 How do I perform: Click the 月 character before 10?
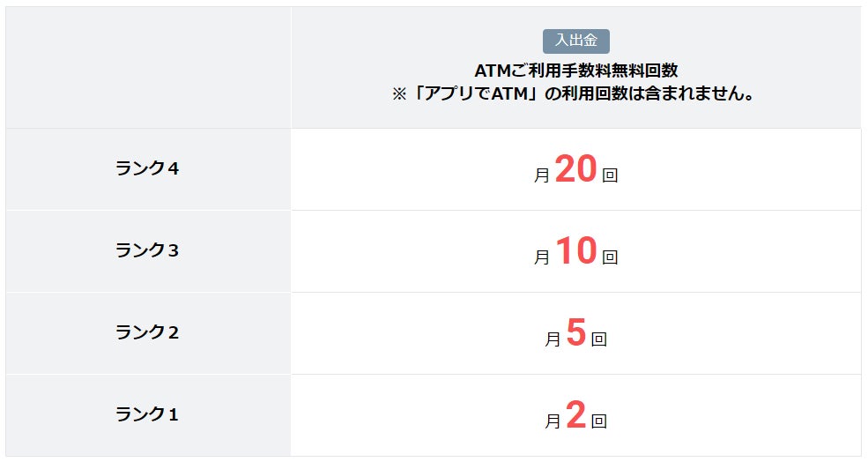542,257
